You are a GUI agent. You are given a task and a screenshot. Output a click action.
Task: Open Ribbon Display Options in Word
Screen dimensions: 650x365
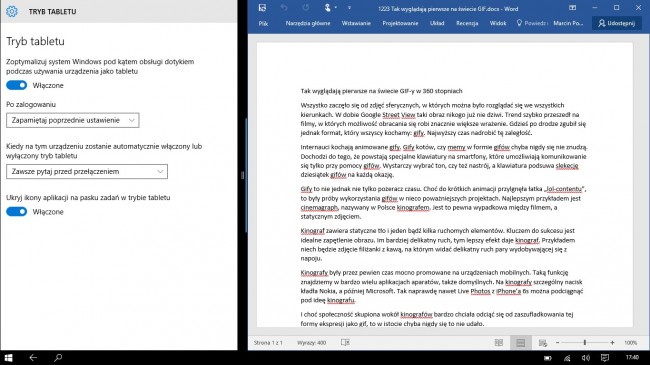(x=572, y=8)
